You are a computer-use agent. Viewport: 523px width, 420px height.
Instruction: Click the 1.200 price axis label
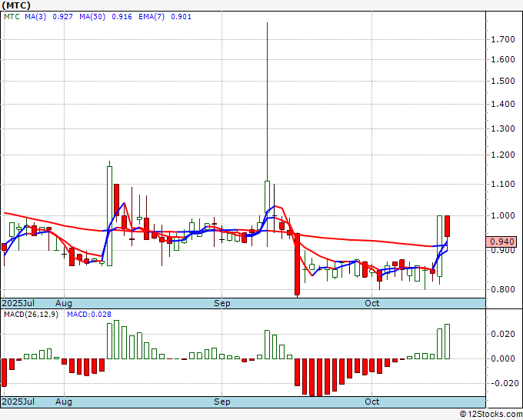point(503,155)
